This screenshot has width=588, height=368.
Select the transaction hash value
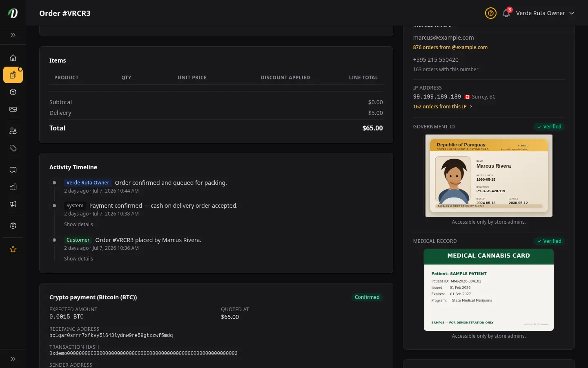tap(143, 353)
